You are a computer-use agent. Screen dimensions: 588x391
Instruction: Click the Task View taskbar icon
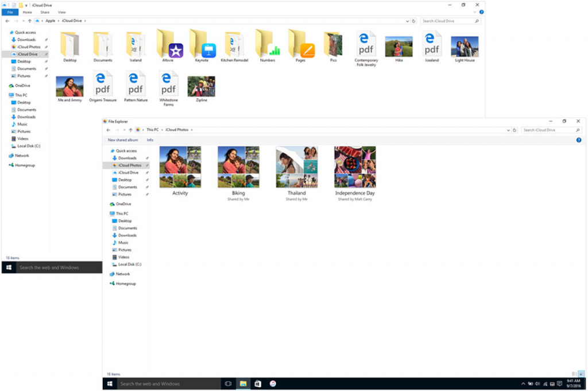(228, 384)
